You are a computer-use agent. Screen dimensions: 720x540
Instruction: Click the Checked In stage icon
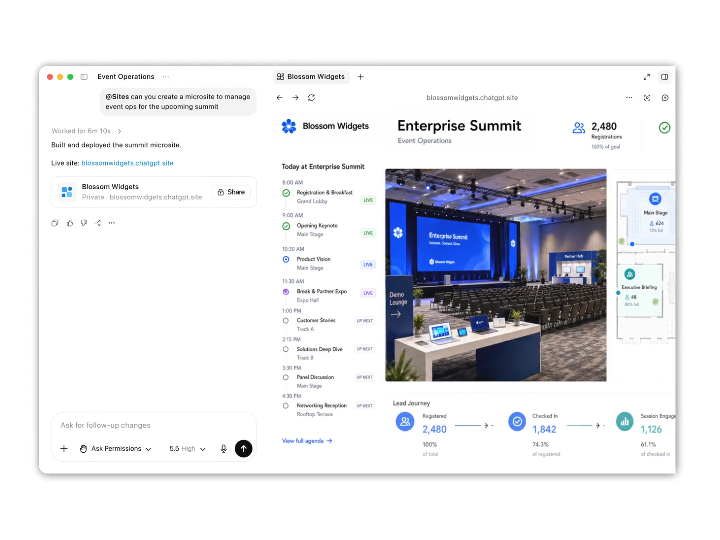point(517,422)
